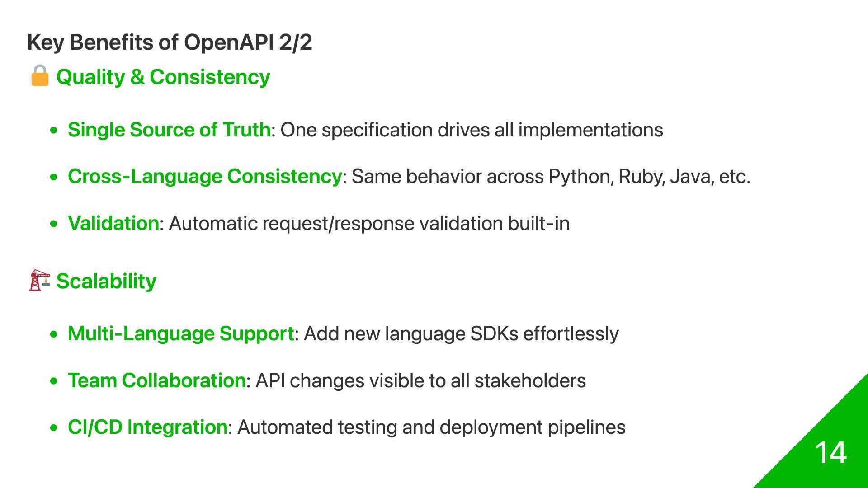This screenshot has height=488, width=868.
Task: Click the Cross-Language Consistency bold text
Action: coord(205,176)
